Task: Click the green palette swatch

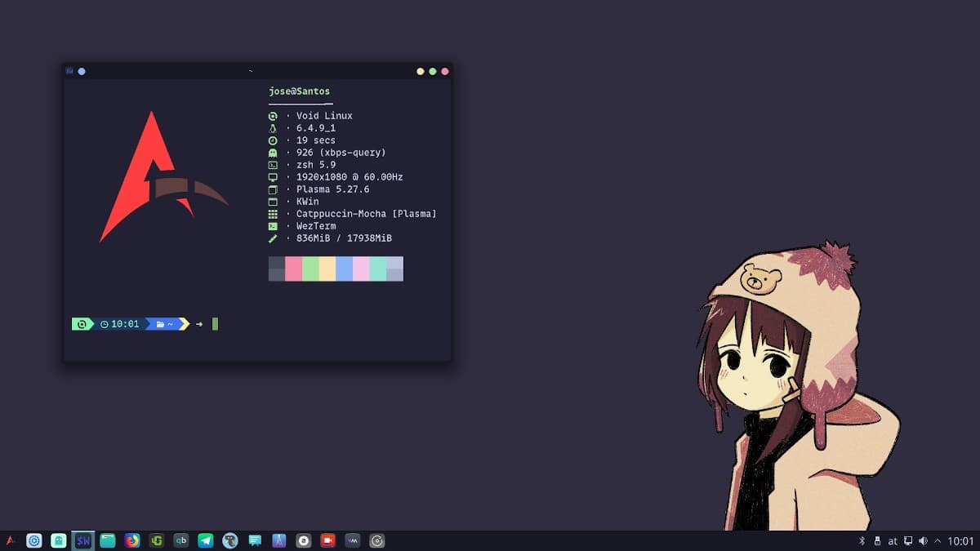Action: tap(310, 269)
